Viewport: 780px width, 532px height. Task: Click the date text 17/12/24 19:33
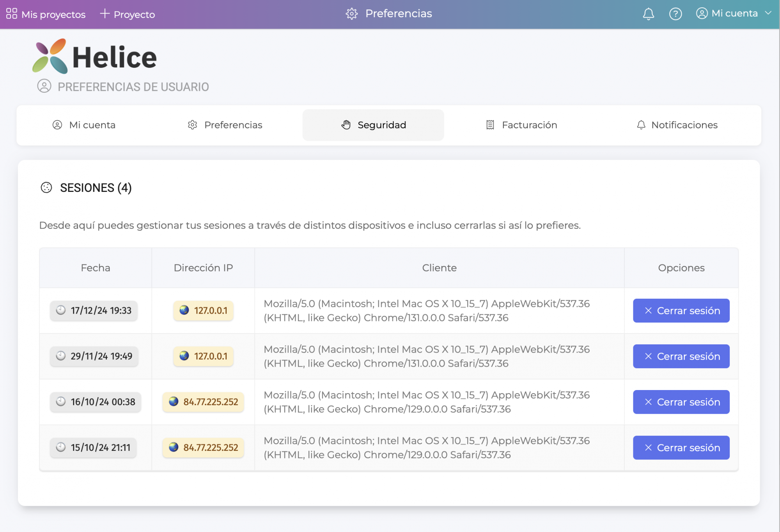click(101, 310)
